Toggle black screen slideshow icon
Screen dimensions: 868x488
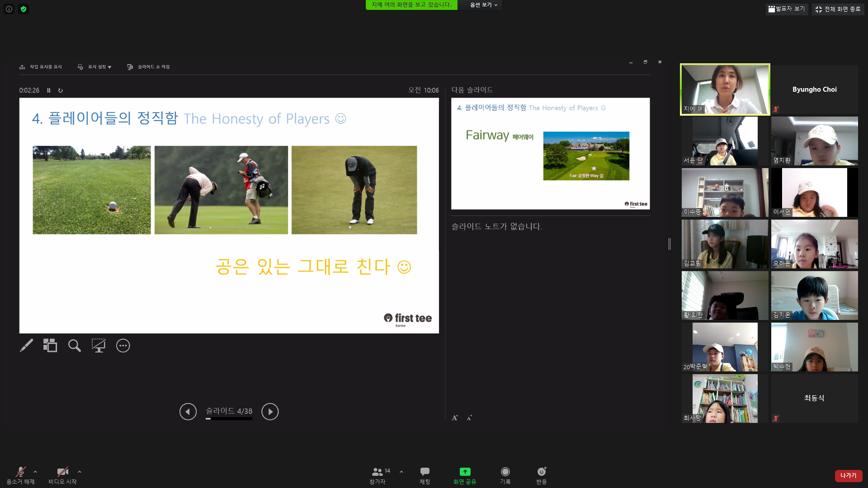(x=99, y=346)
